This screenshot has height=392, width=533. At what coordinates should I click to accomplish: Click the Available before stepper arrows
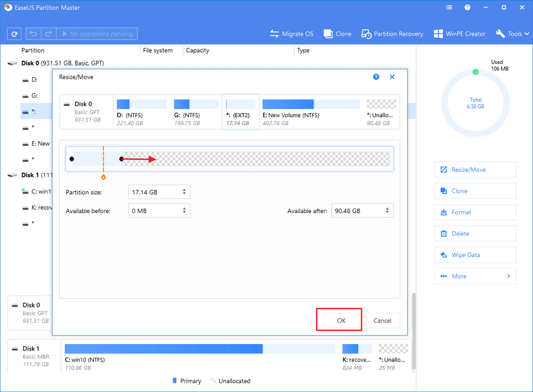tap(184, 210)
